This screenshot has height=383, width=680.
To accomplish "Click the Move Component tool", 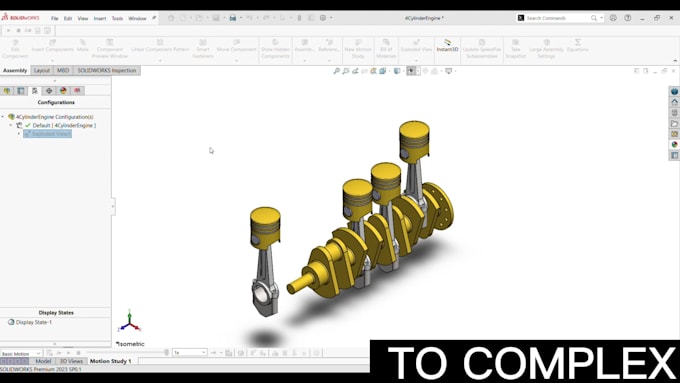I will pyautogui.click(x=236, y=46).
